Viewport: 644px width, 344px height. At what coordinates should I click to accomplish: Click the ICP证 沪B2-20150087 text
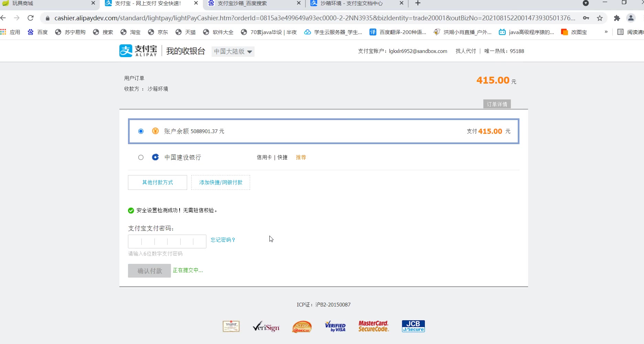tap(324, 304)
